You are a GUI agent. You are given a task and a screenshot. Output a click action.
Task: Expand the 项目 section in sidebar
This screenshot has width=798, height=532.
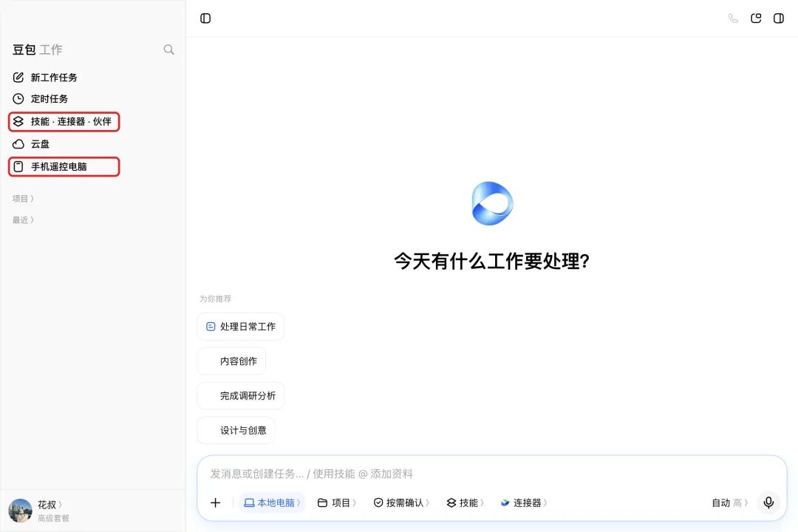(x=23, y=199)
